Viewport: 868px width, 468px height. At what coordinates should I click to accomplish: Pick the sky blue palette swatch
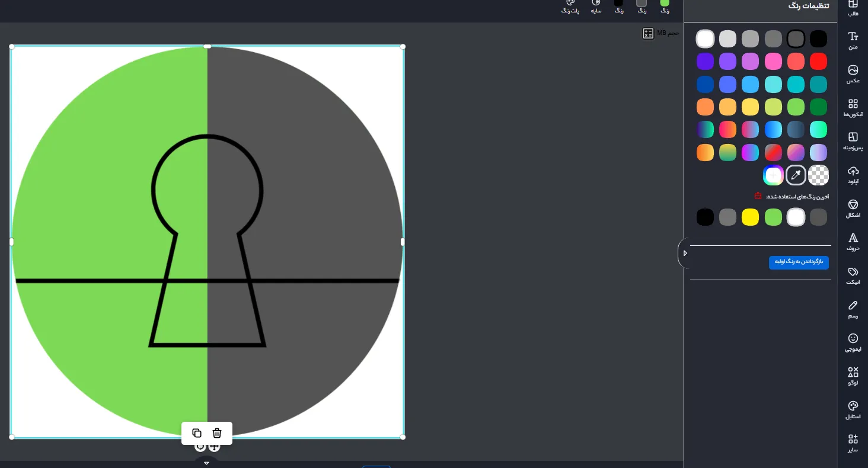pos(751,84)
